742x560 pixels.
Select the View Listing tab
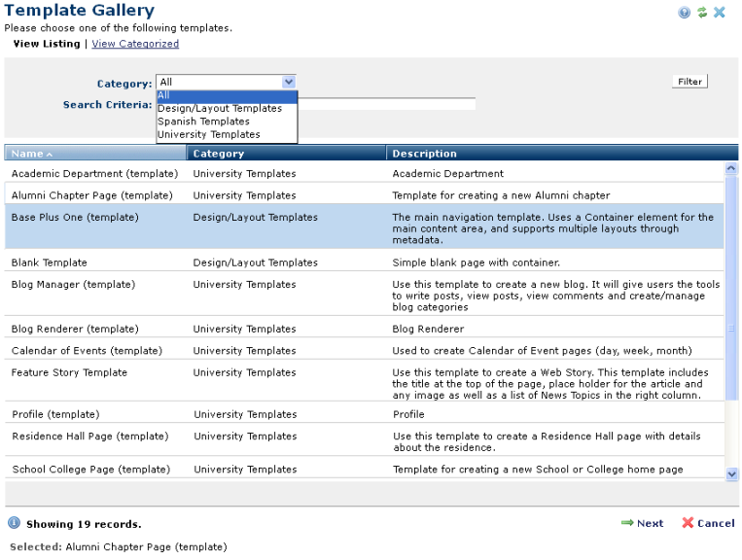pos(47,44)
